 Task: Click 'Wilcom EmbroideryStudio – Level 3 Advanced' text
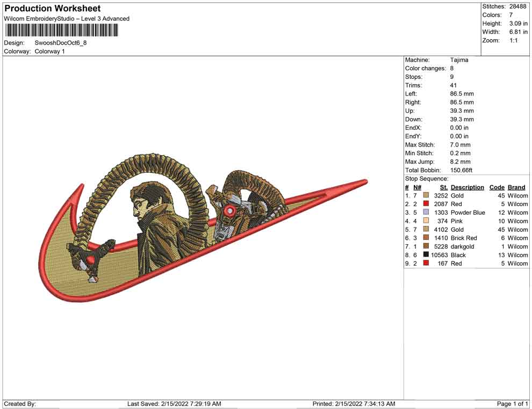(67, 19)
